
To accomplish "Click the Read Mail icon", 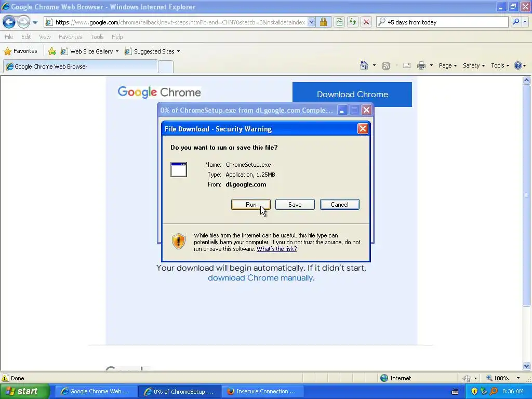I will (407, 65).
